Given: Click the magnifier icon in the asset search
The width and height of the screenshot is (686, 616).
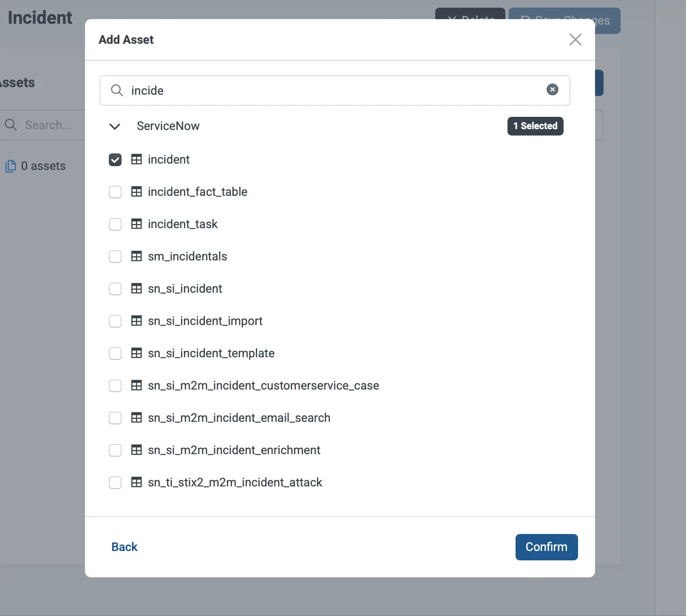Looking at the screenshot, I should coord(117,90).
